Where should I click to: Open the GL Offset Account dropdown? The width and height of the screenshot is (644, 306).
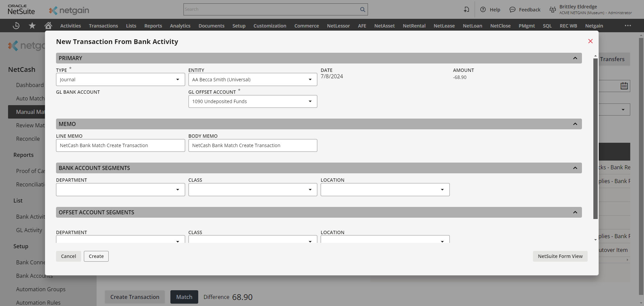[x=252, y=101]
